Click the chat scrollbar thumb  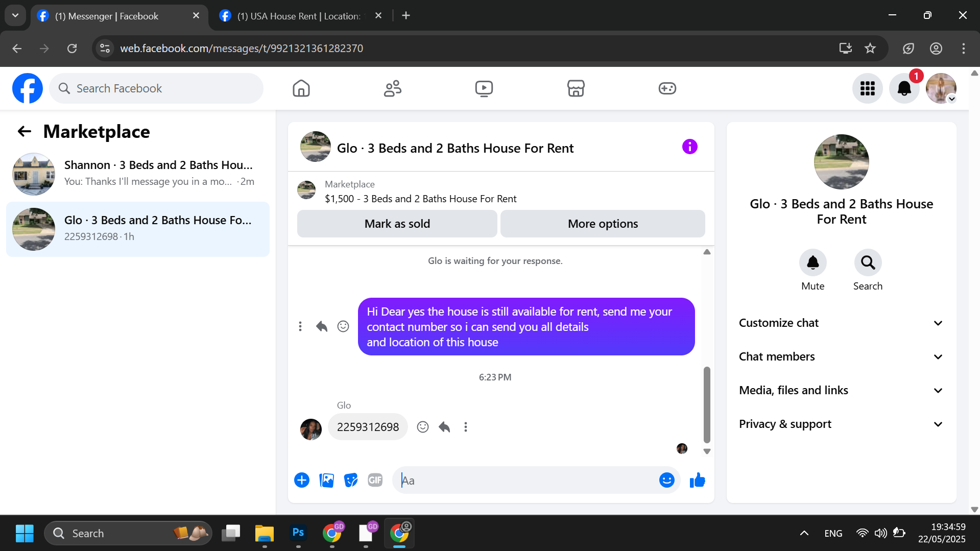pos(707,404)
